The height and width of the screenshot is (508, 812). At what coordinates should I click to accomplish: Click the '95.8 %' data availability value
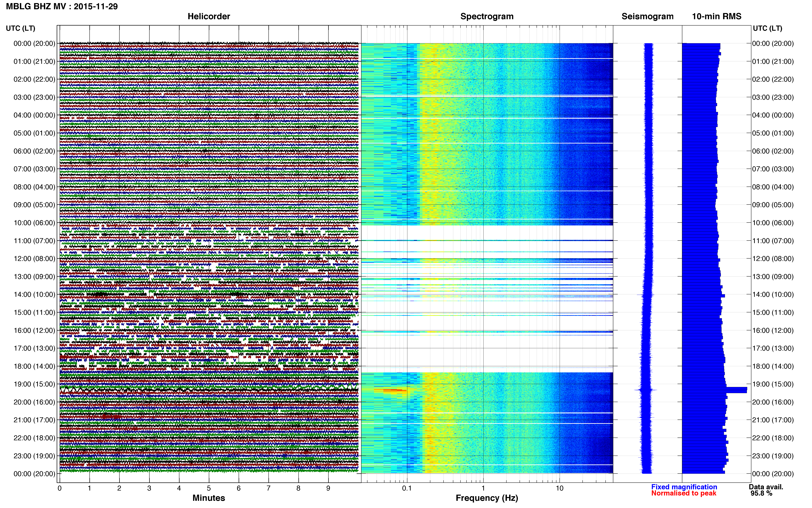click(x=761, y=493)
